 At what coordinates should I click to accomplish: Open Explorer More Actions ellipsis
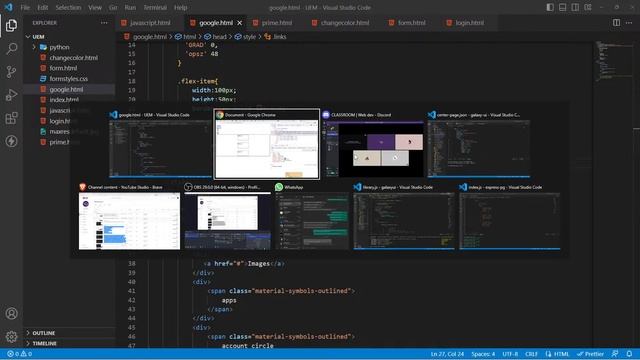click(x=104, y=23)
